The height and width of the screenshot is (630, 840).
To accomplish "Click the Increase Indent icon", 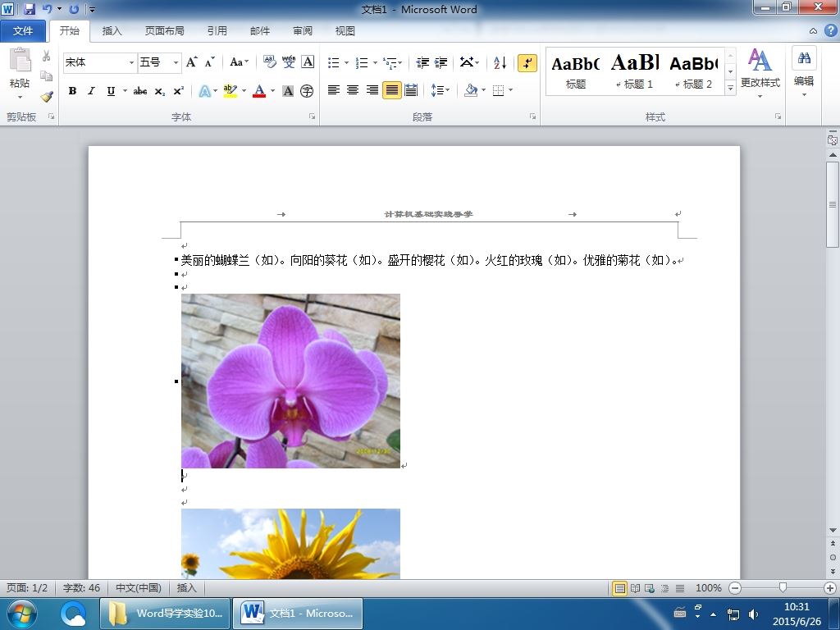I will click(441, 62).
